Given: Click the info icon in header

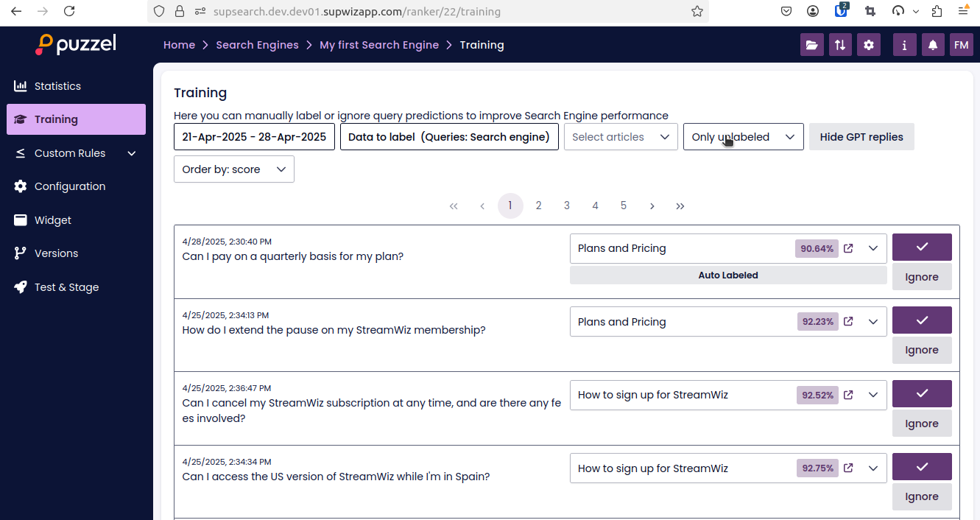Looking at the screenshot, I should [x=904, y=45].
